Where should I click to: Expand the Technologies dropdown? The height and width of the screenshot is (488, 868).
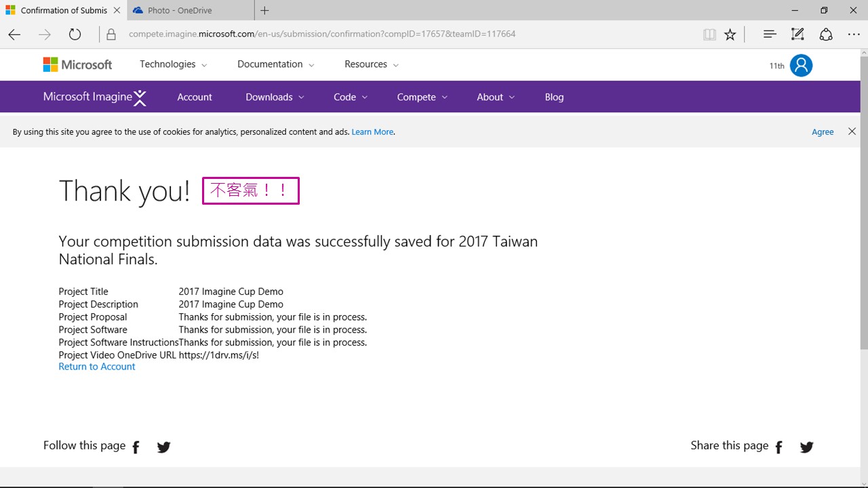click(x=174, y=64)
